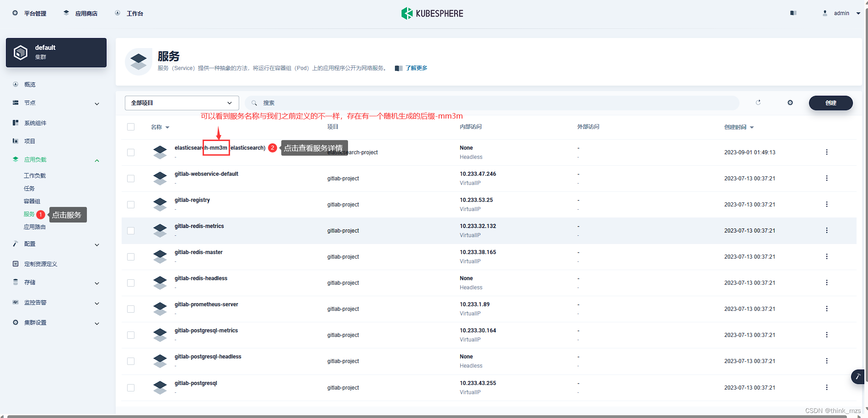The width and height of the screenshot is (868, 418).
Task: Select the 容器组 pods sidebar item
Action: 32,201
